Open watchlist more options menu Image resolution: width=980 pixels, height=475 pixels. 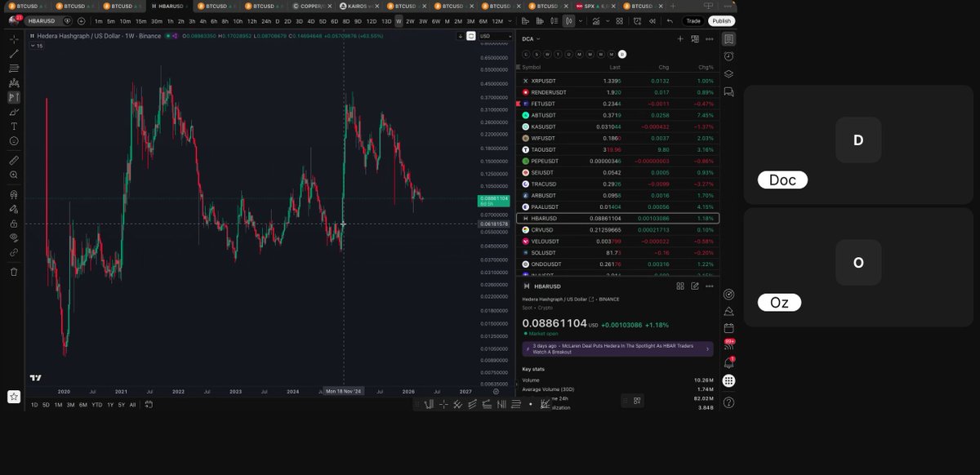710,38
